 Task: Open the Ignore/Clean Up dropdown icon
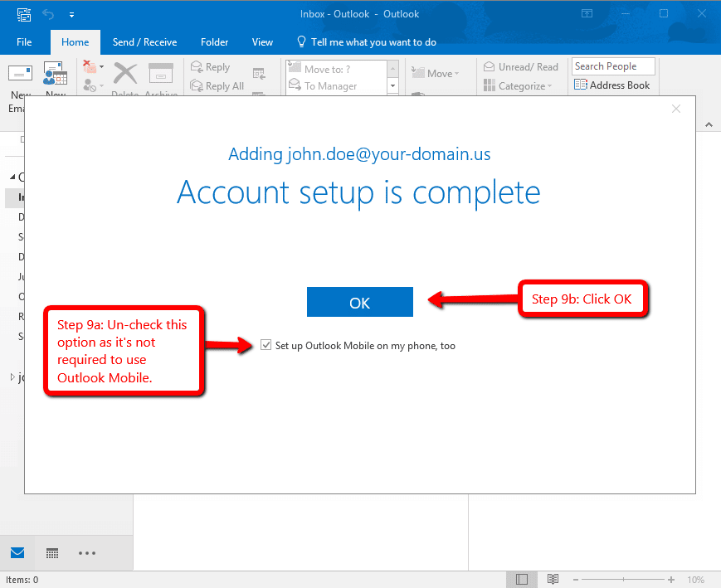point(94,67)
